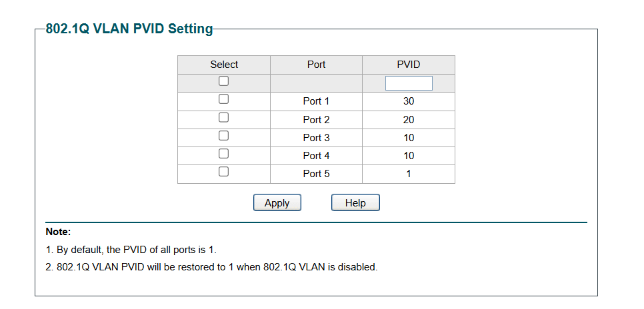Click the Apply button
The width and height of the screenshot is (644, 309).
pyautogui.click(x=277, y=202)
